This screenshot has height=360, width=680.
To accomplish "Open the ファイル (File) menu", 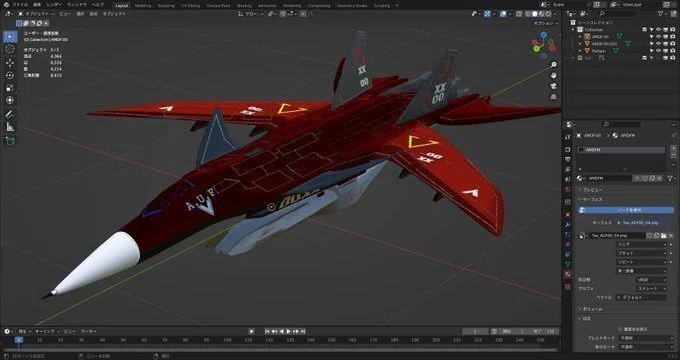I will (20, 5).
